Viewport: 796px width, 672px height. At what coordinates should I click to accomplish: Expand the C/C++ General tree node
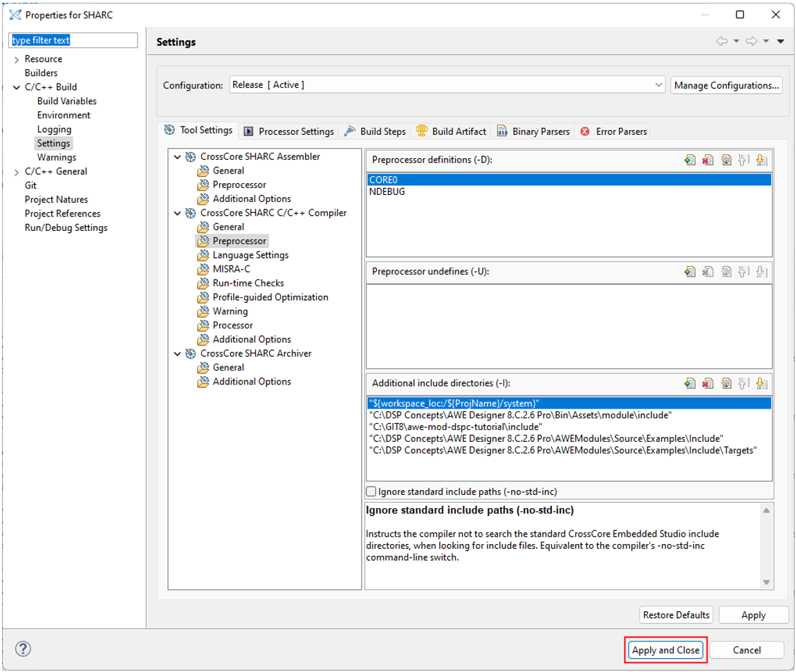point(17,172)
